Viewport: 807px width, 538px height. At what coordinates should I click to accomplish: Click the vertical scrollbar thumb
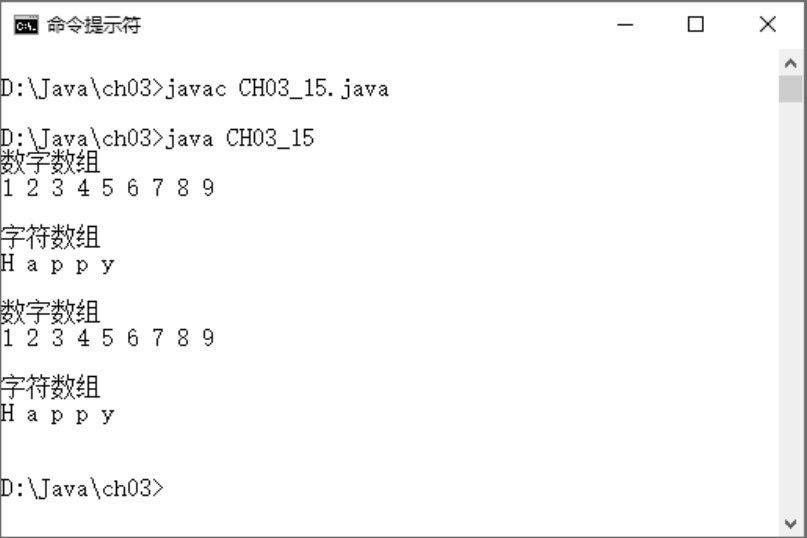click(x=791, y=89)
